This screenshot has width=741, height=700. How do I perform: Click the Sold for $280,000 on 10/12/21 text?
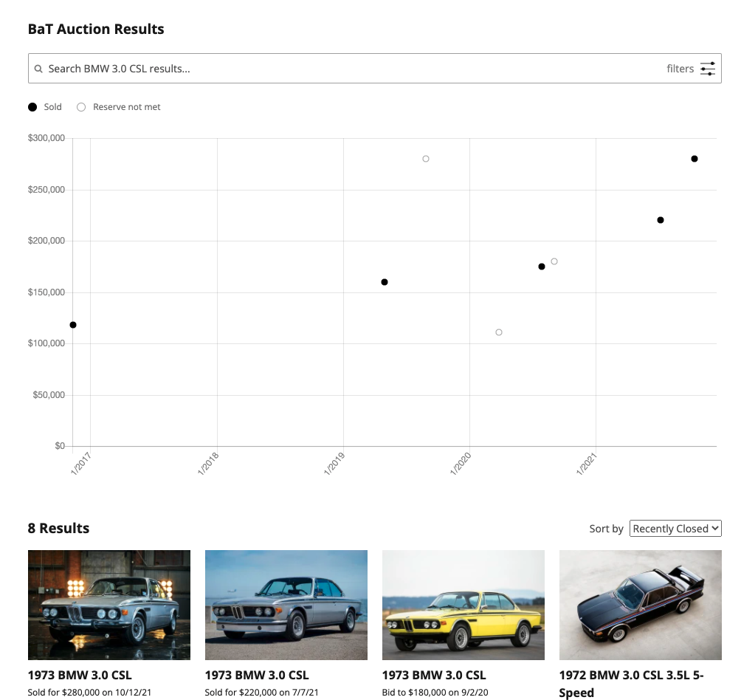[x=89, y=692]
